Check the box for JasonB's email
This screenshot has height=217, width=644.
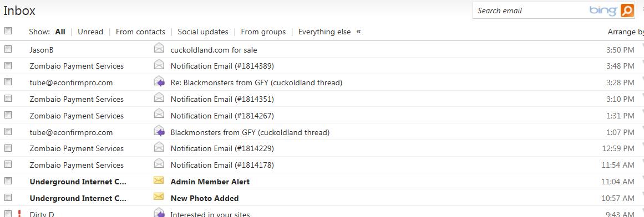pos(8,49)
